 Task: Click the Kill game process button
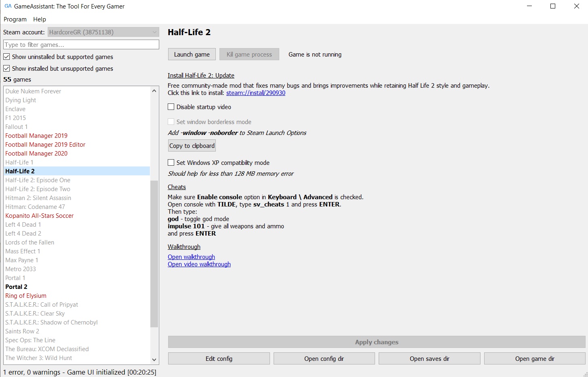(249, 55)
